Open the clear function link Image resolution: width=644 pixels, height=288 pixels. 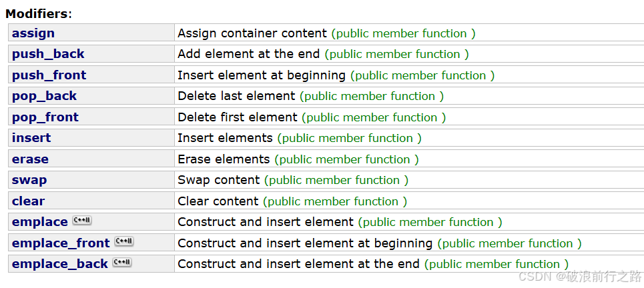click(x=28, y=201)
